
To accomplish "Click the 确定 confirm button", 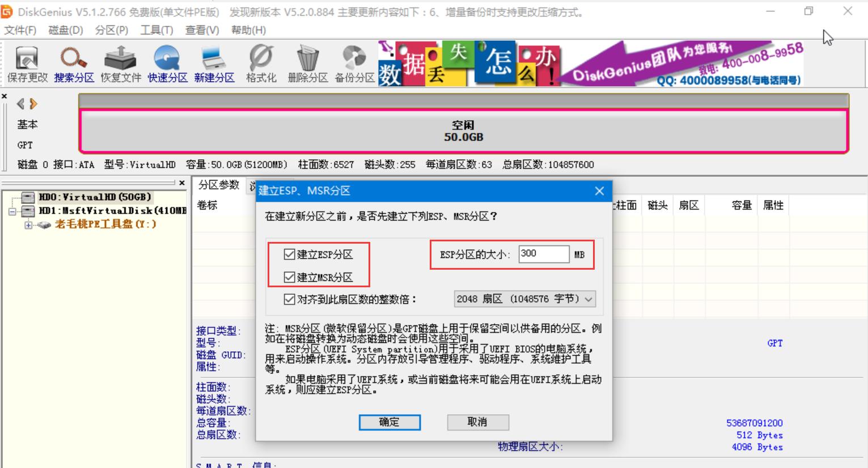I will [389, 422].
